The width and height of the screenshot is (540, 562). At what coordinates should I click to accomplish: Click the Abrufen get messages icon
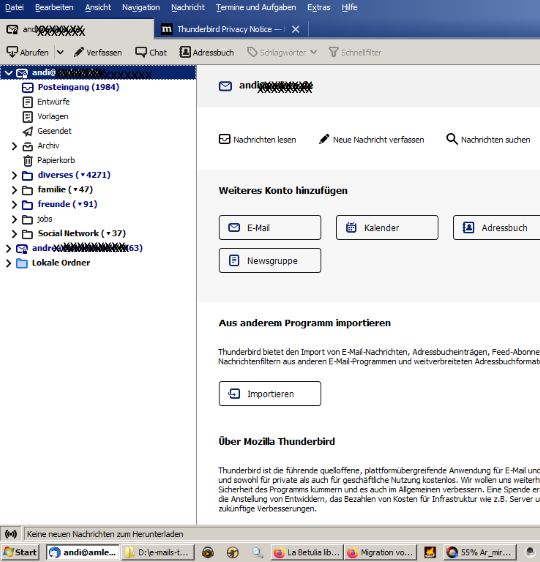[x=12, y=52]
